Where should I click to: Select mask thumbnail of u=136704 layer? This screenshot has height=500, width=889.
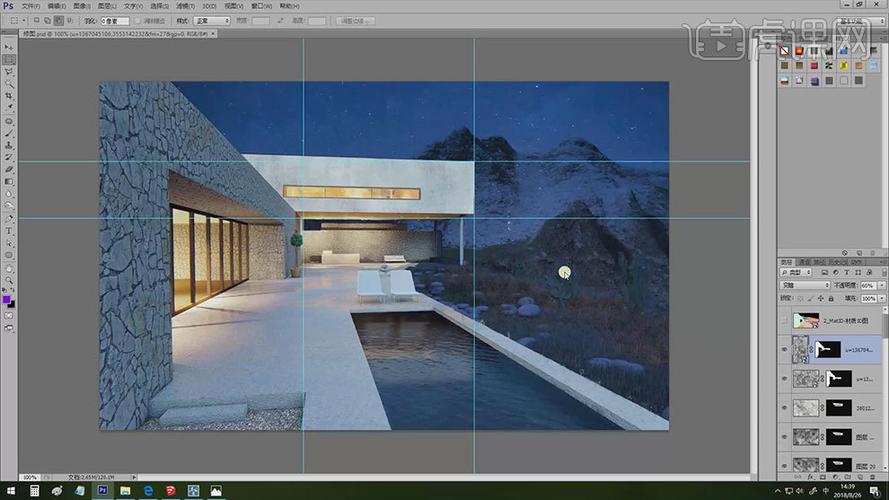828,350
